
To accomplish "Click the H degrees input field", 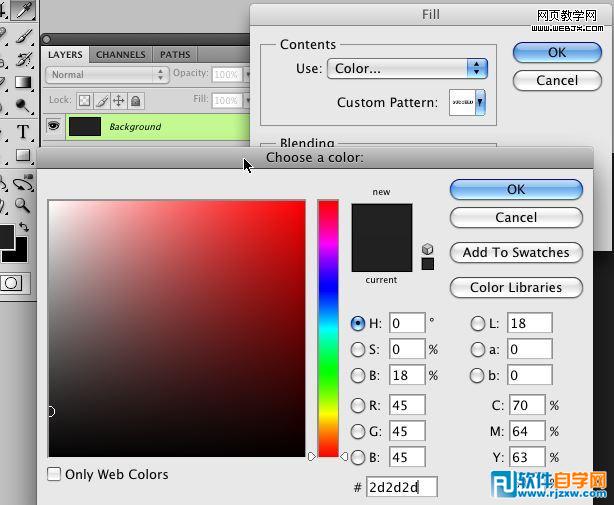I will [x=407, y=323].
